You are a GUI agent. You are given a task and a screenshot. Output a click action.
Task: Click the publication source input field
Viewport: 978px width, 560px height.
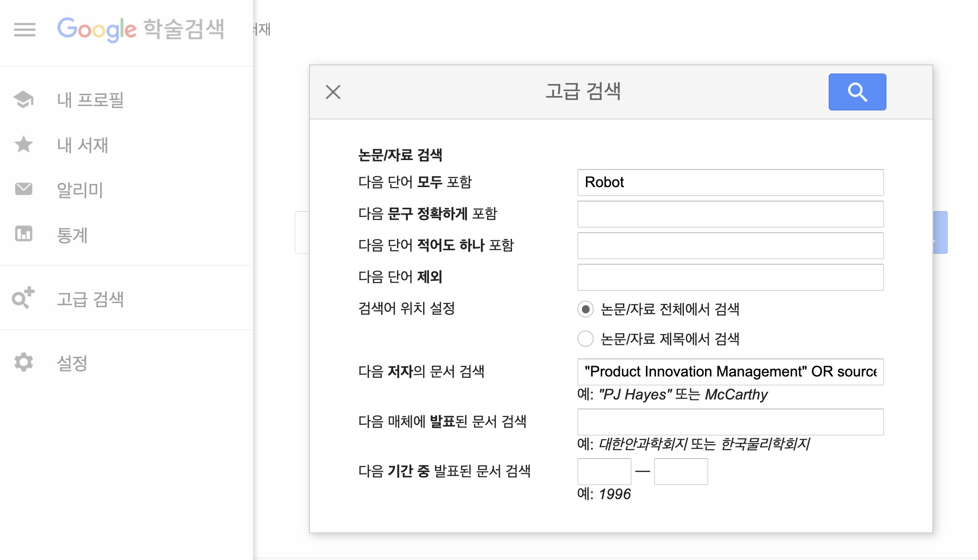click(730, 422)
